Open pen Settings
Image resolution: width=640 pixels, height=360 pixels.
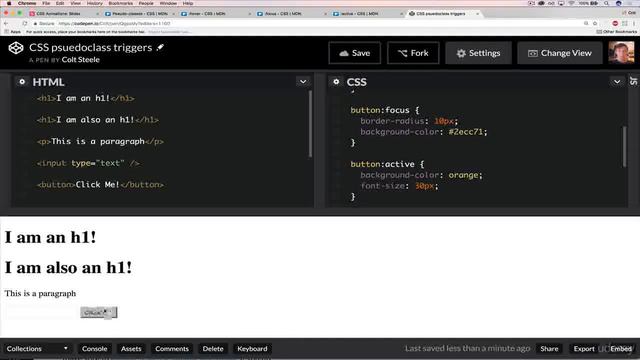(x=478, y=53)
